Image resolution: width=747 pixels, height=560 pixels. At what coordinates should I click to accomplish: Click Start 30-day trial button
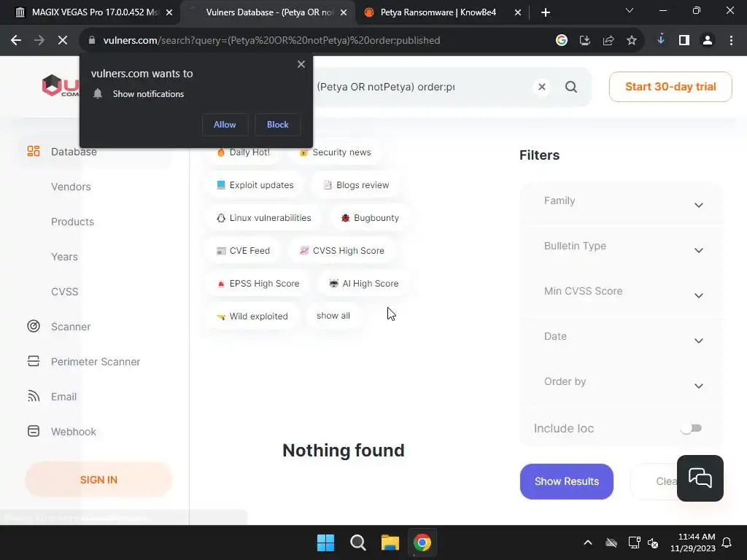tap(670, 87)
